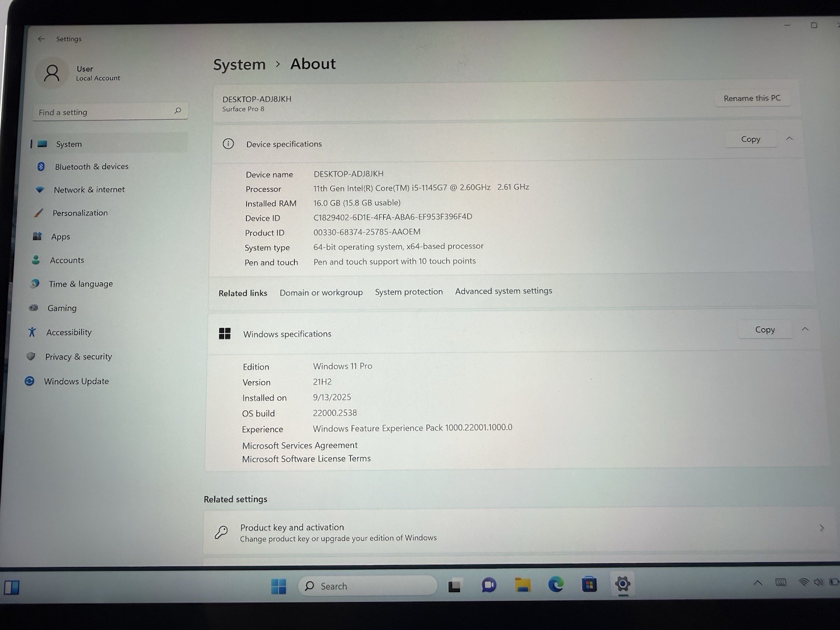Click System in the breadcrumb

239,65
